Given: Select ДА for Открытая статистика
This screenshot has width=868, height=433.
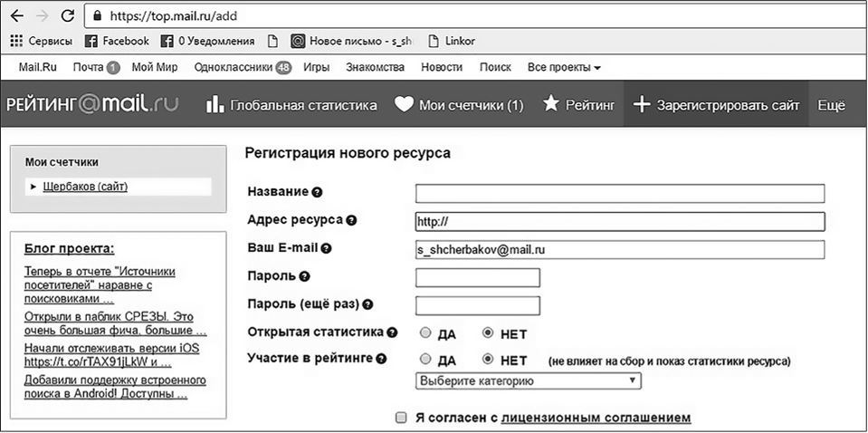Looking at the screenshot, I should tap(424, 332).
